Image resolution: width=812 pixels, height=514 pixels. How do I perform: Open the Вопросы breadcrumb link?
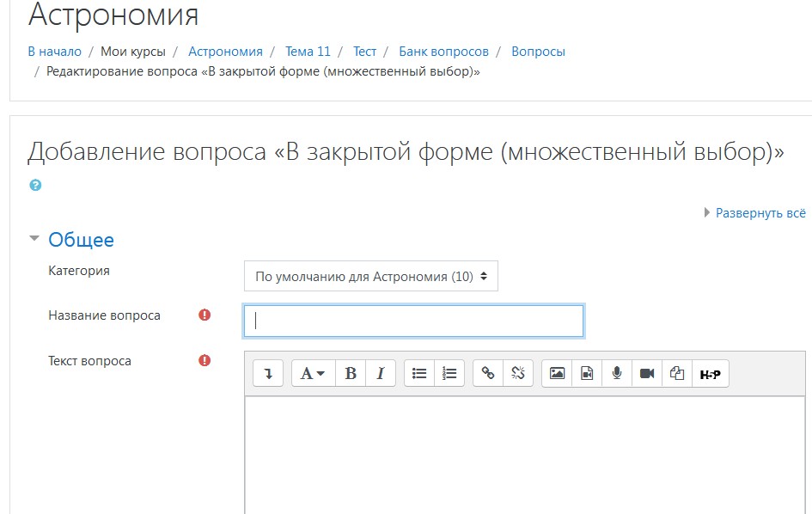click(x=538, y=52)
